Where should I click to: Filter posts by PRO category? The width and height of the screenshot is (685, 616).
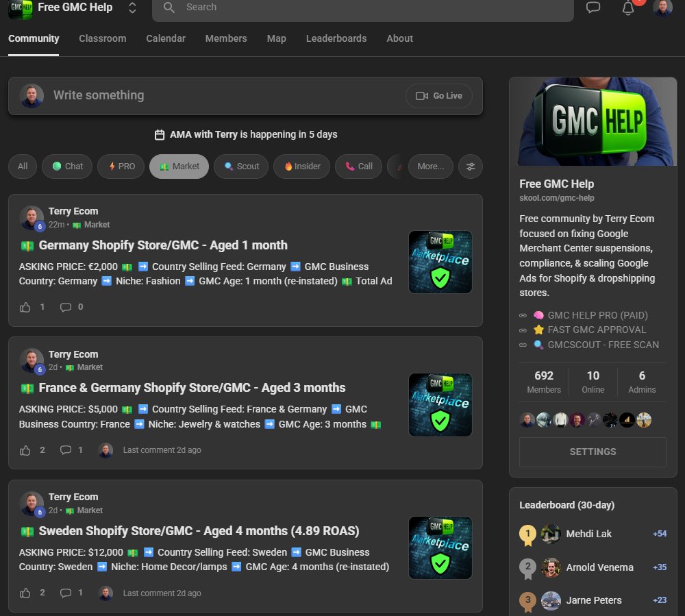coord(121,167)
